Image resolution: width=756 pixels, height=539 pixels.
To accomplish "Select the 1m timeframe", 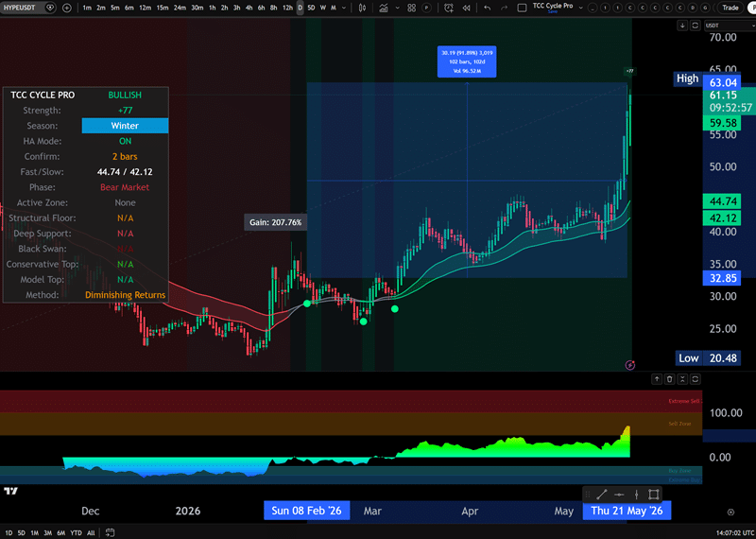I will [x=87, y=8].
